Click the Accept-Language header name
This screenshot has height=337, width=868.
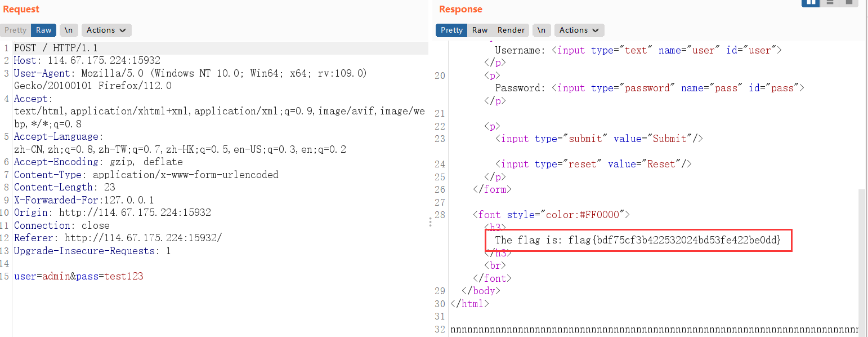[59, 136]
